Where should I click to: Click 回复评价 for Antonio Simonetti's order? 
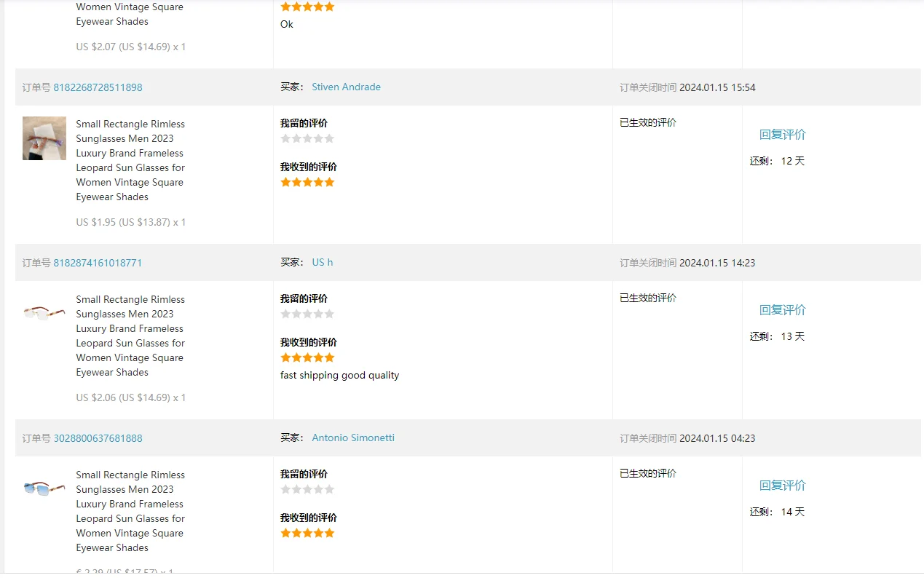click(782, 486)
